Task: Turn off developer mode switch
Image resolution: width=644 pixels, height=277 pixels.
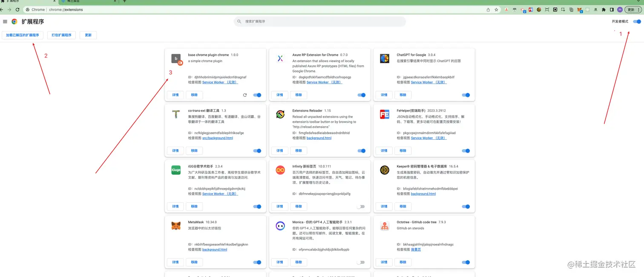Action: point(637,21)
